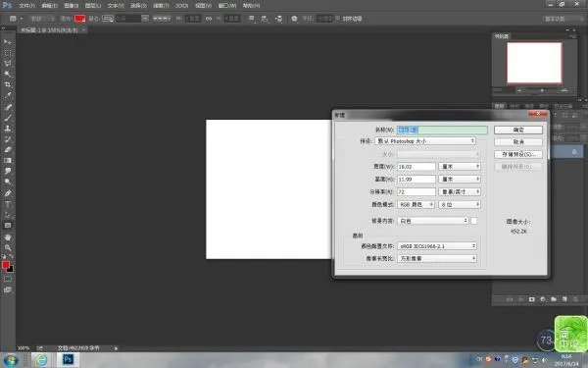588x368 pixels.
Task: Click add layer mask icon in Layers panel
Action: pos(532,299)
